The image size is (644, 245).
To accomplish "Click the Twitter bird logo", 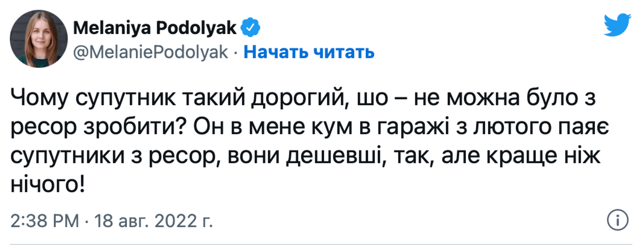I will pyautogui.click(x=617, y=25).
